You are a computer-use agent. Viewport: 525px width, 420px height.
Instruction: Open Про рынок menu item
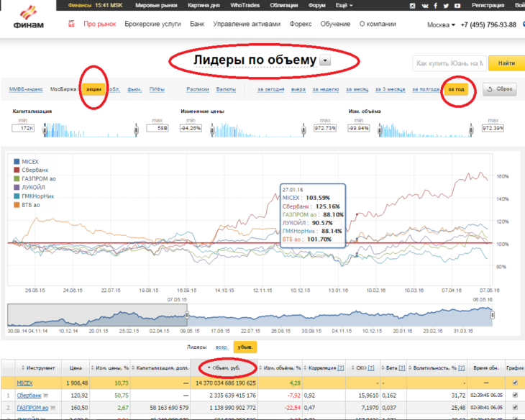100,24
